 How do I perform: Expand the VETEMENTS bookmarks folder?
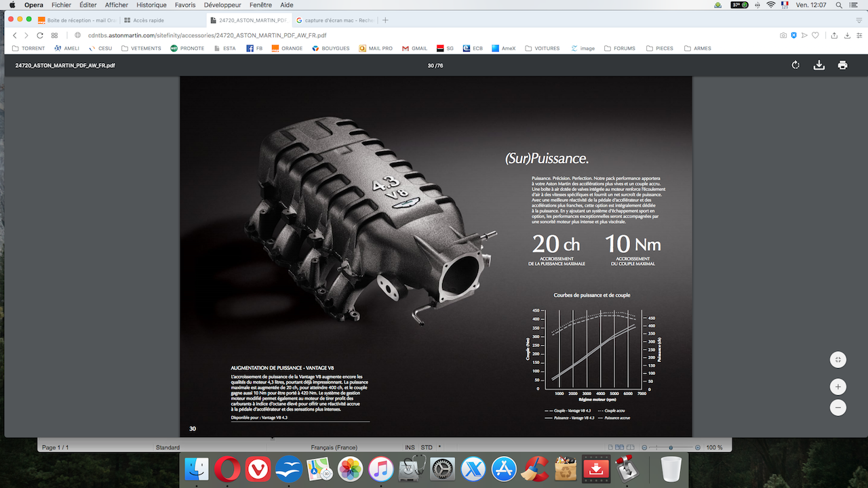[x=141, y=49]
